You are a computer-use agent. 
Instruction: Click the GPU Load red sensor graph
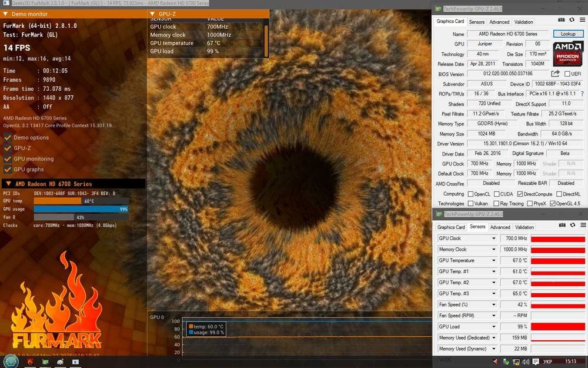(x=558, y=327)
